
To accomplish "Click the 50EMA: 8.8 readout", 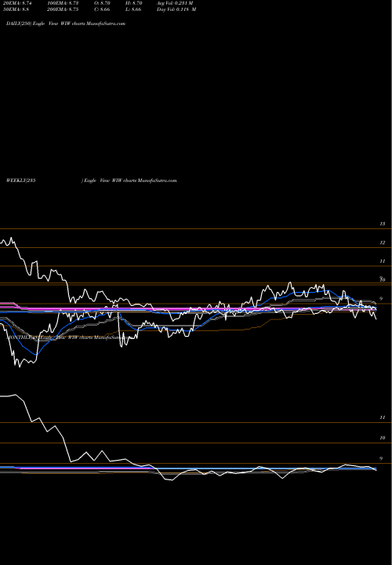I will pyautogui.click(x=17, y=9).
